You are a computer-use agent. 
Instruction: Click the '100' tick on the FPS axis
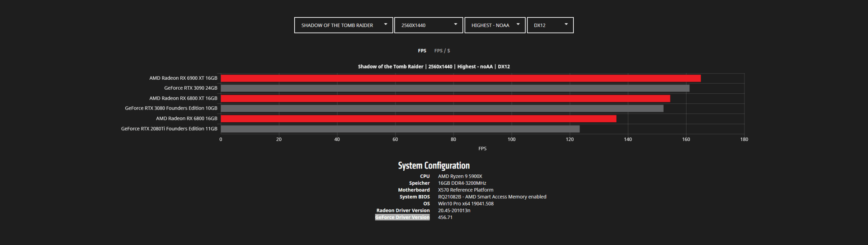(511, 139)
